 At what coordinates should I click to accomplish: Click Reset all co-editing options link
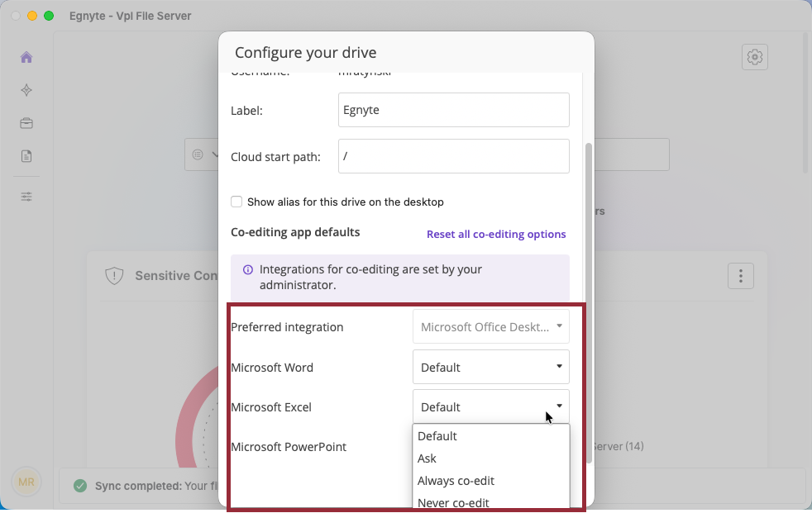coord(496,235)
